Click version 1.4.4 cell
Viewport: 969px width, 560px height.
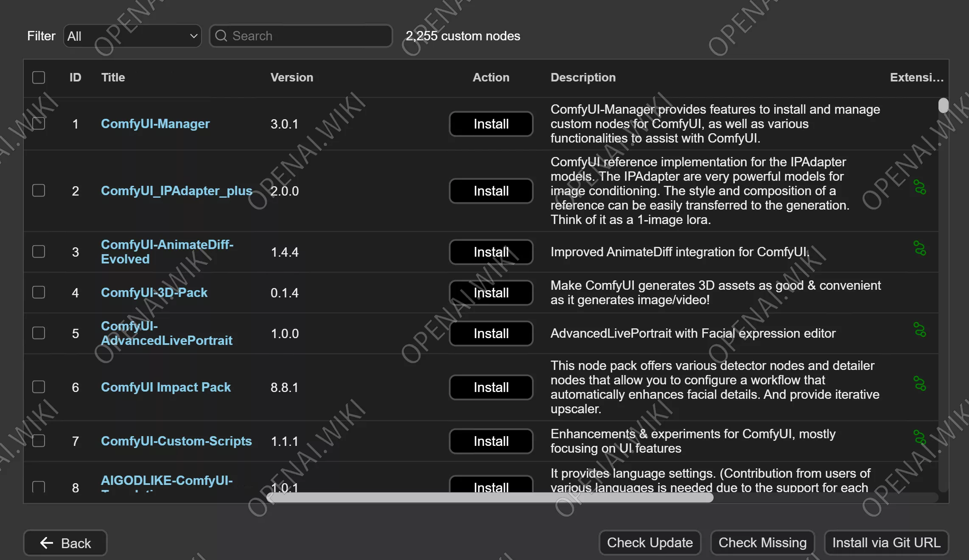click(x=285, y=252)
